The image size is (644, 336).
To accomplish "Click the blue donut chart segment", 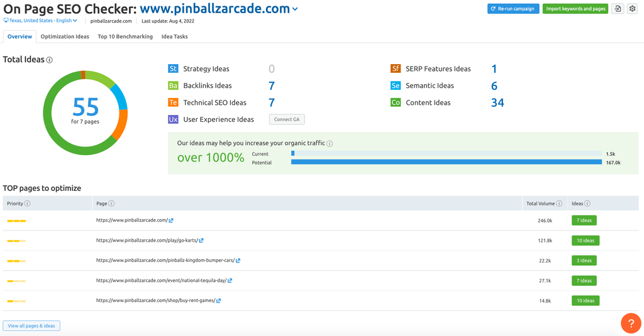I will (x=120, y=97).
